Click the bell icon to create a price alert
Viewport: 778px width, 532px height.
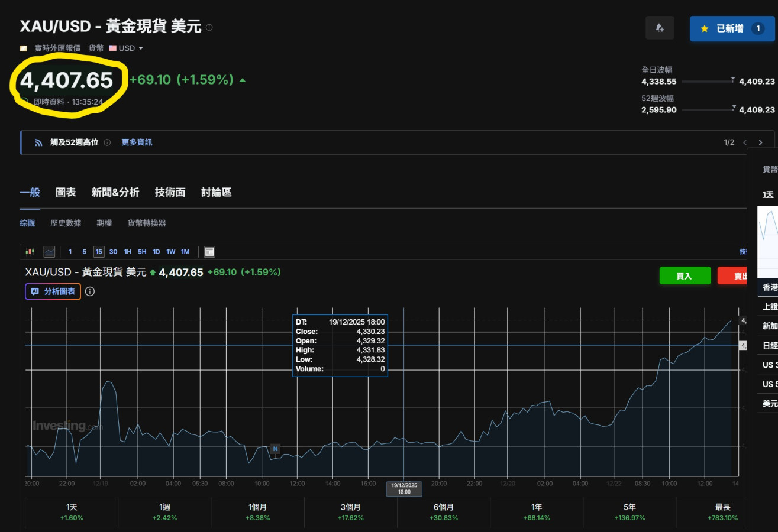660,28
